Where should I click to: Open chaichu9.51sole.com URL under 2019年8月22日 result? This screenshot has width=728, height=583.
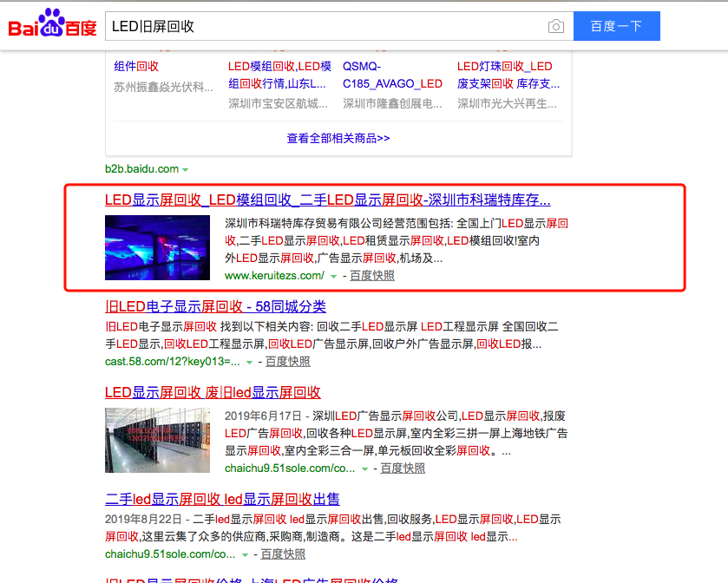click(x=170, y=554)
